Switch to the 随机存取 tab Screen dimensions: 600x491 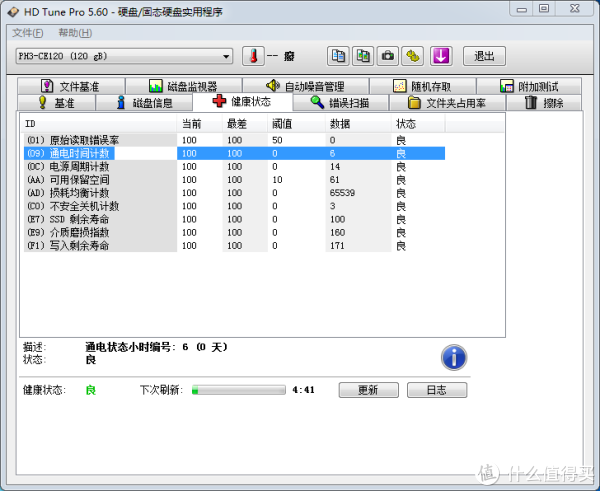tap(423, 86)
